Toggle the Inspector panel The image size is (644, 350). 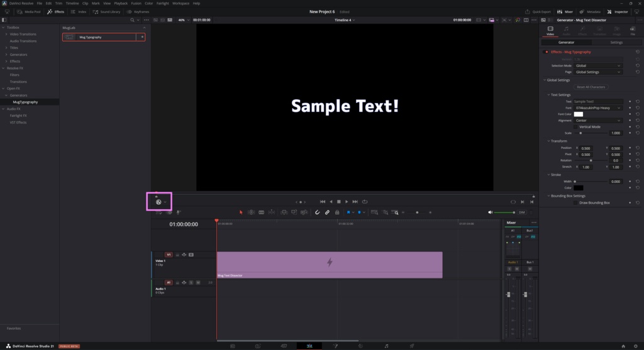[x=618, y=12]
